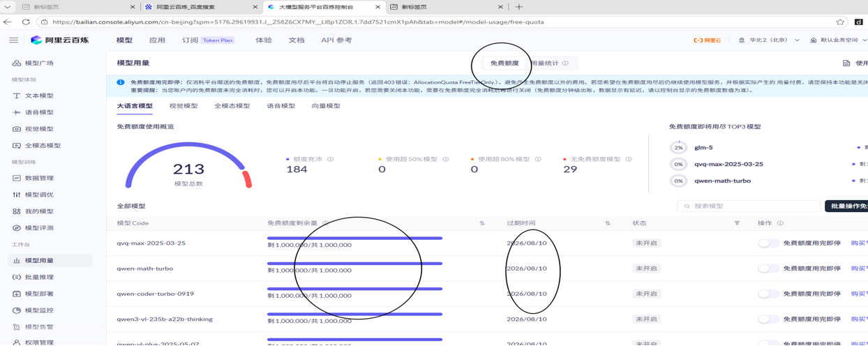This screenshot has height=355, width=868.
Task: Click the 我的模型 sidebar icon
Action: tap(17, 211)
